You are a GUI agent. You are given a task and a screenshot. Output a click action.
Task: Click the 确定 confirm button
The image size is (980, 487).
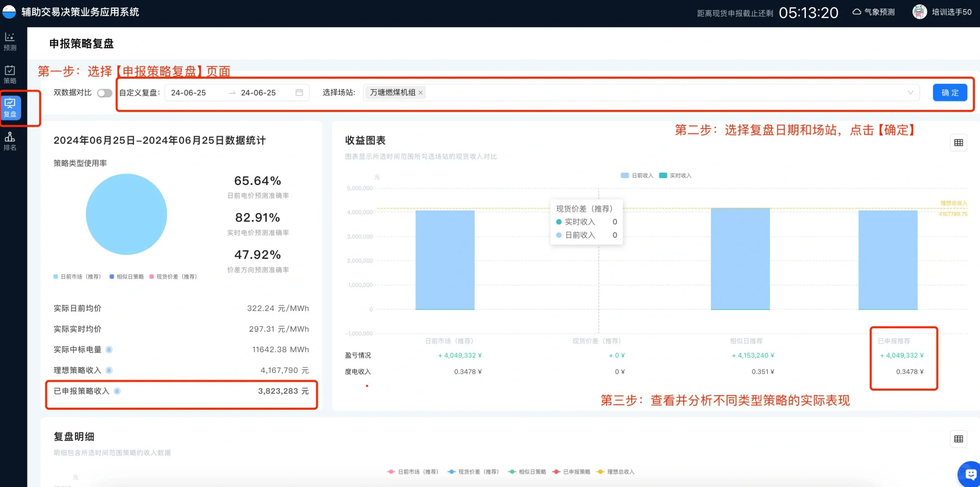pos(950,92)
